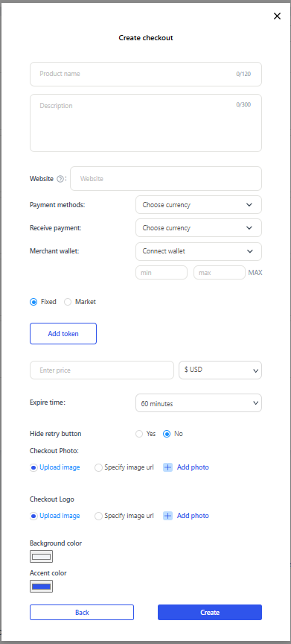Choose Yes for Hide retry button
291x644 pixels.
click(x=139, y=434)
